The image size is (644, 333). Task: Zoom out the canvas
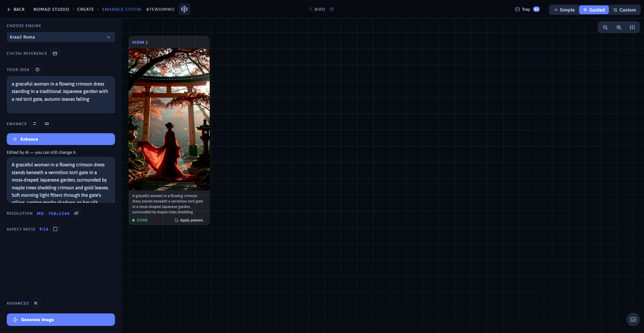[x=605, y=27]
